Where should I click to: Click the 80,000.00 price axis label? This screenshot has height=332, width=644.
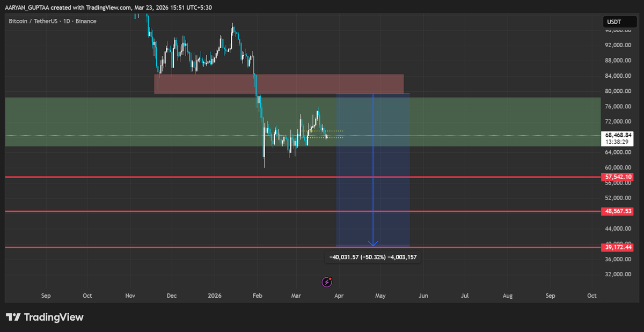pyautogui.click(x=619, y=91)
